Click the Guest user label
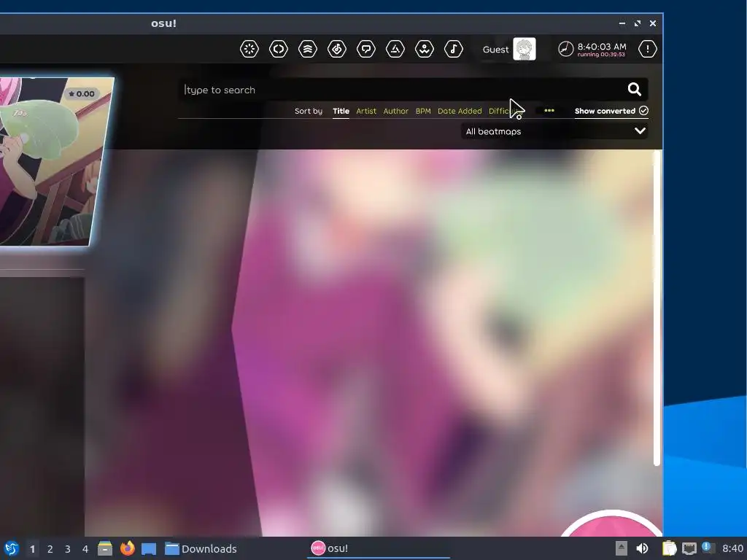This screenshot has height=560, width=747. coord(495,50)
